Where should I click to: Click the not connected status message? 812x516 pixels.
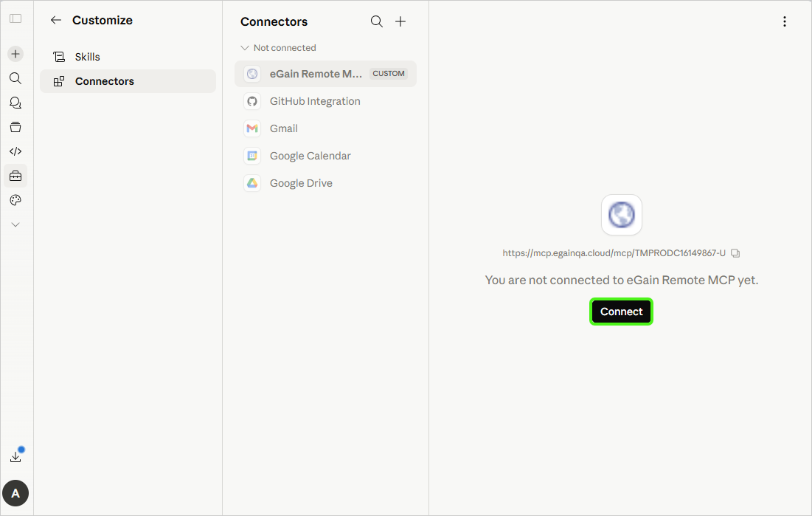coord(622,280)
